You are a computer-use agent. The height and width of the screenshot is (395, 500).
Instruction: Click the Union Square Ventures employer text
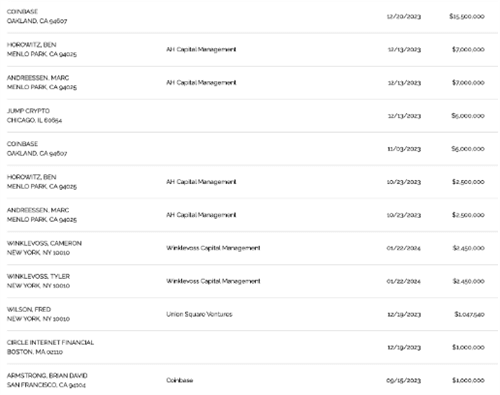(199, 314)
